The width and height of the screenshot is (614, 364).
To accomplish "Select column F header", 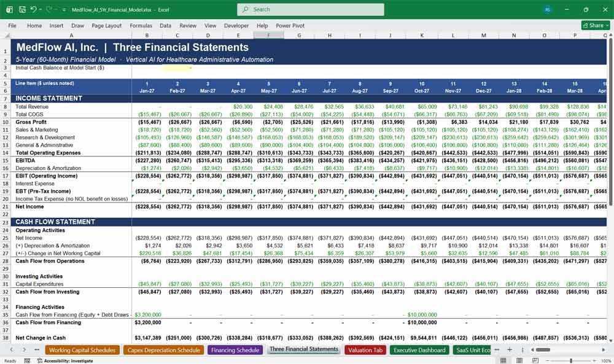I will click(269, 35).
